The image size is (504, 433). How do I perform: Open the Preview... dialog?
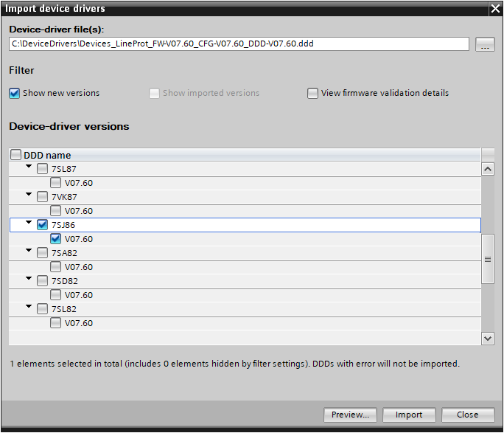pyautogui.click(x=350, y=415)
